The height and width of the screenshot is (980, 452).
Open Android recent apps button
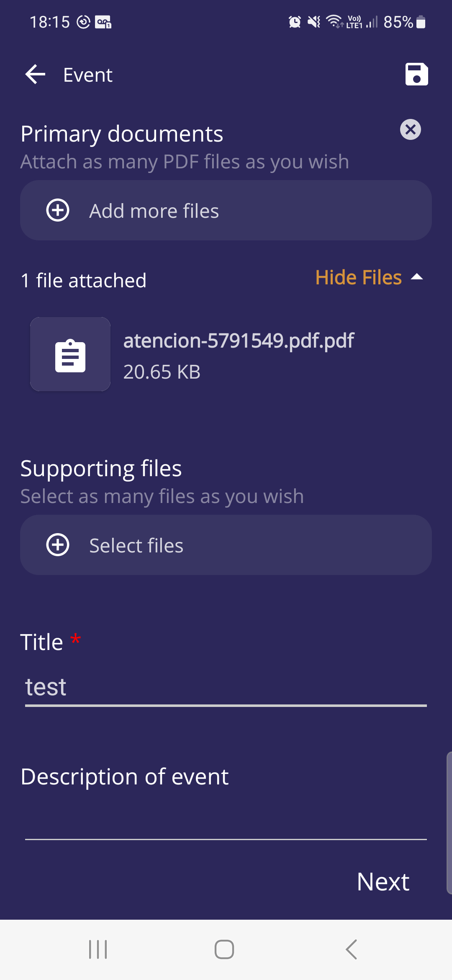[x=98, y=949]
